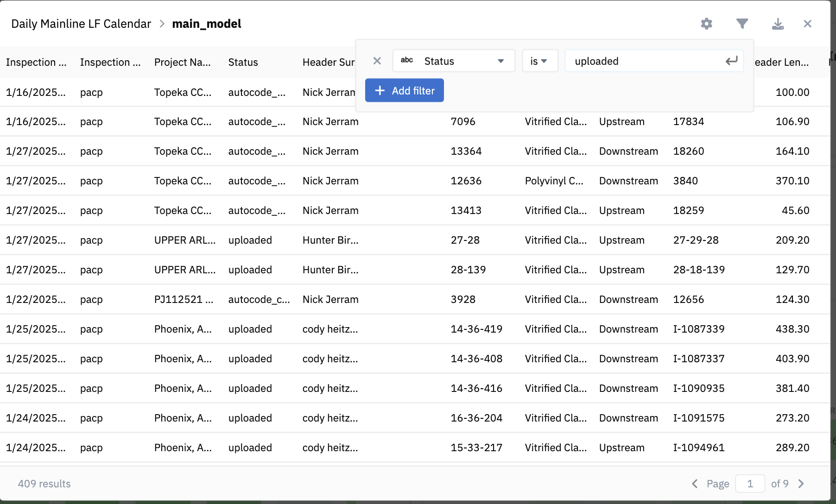
Task: Click the eader Len... column header
Action: pyautogui.click(x=782, y=62)
